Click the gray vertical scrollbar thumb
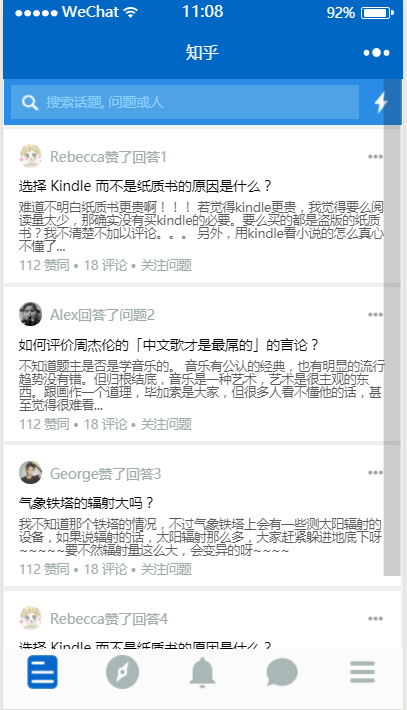The image size is (407, 710). click(392, 327)
